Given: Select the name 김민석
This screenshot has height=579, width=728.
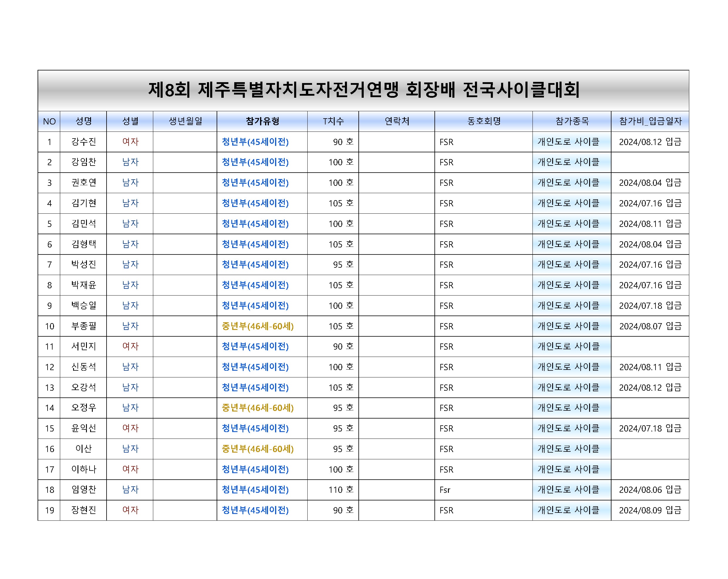Looking at the screenshot, I should (83, 224).
